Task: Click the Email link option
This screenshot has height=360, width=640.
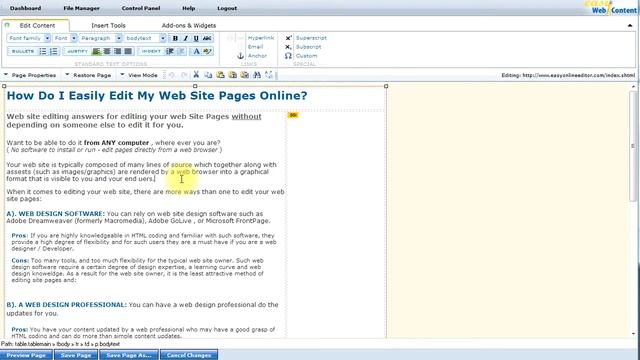Action: [255, 47]
